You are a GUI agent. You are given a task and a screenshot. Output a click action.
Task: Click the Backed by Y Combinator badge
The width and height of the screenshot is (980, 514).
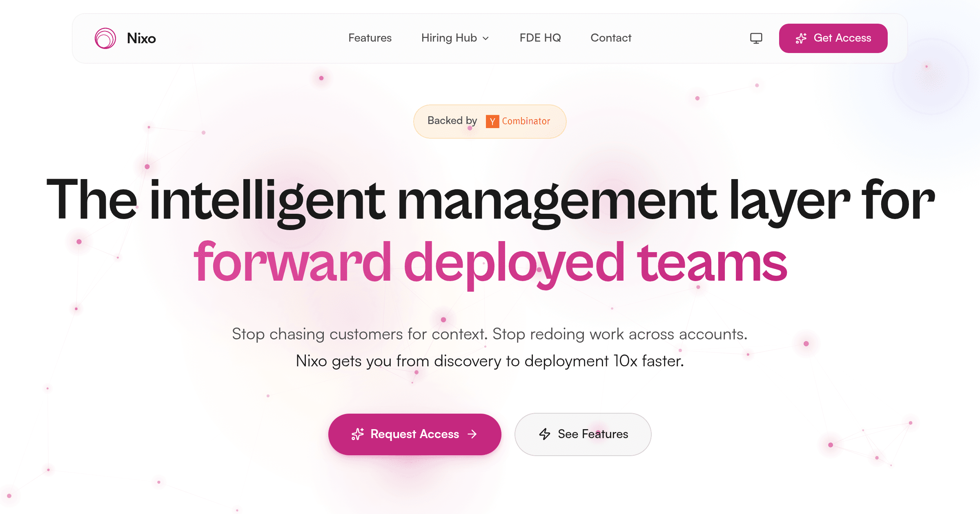490,121
